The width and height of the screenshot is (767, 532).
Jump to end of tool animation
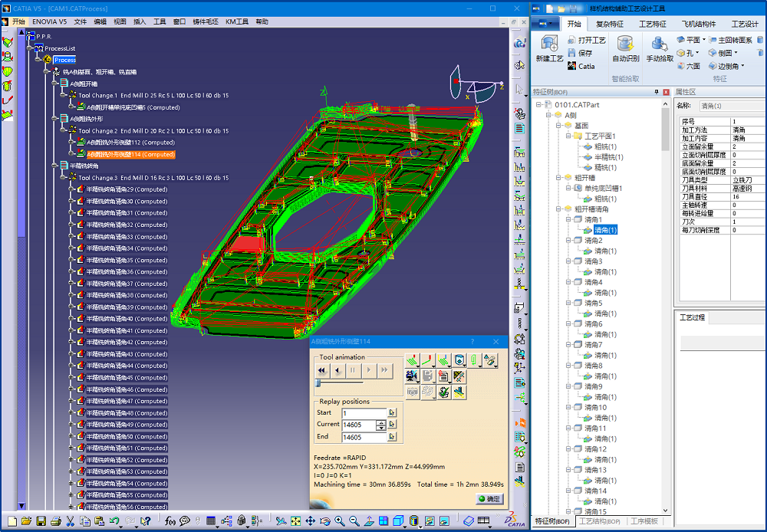(384, 370)
